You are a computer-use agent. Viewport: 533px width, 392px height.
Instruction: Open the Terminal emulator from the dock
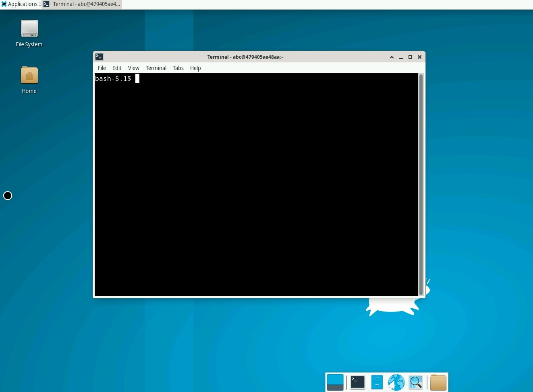coord(357,382)
